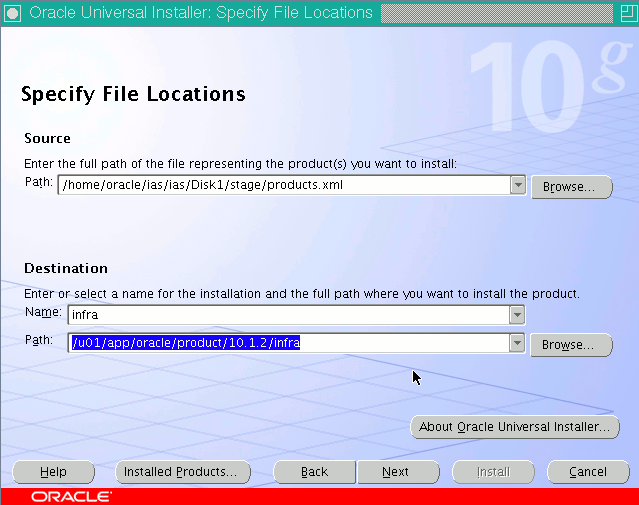Open About Oracle Universal Installer dialog
This screenshot has width=639, height=505.
515,427
